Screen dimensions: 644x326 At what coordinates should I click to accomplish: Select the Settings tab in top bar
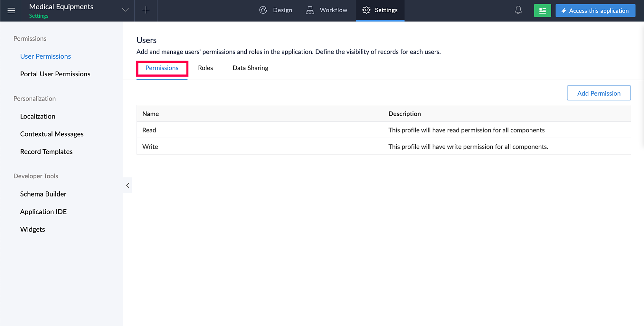point(380,10)
